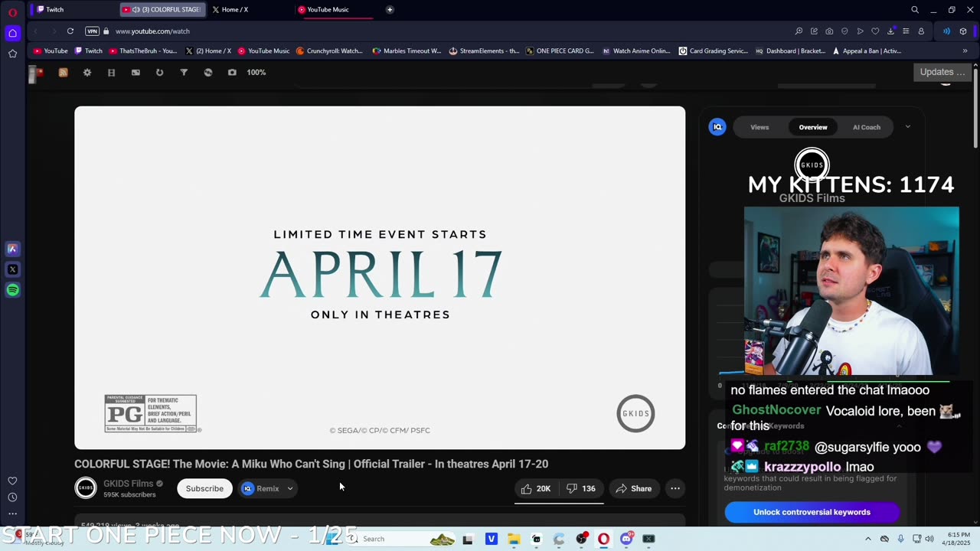
Task: Switch to the Home / X tab
Action: [x=249, y=10]
